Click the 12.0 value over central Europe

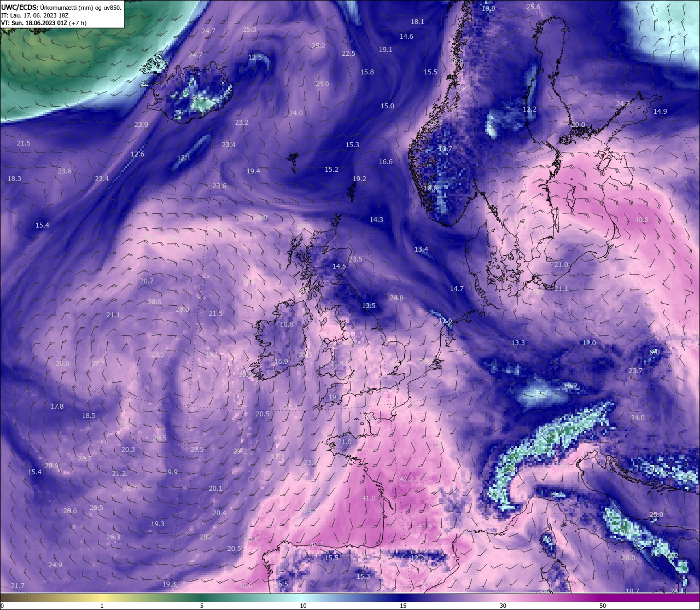[x=589, y=343]
